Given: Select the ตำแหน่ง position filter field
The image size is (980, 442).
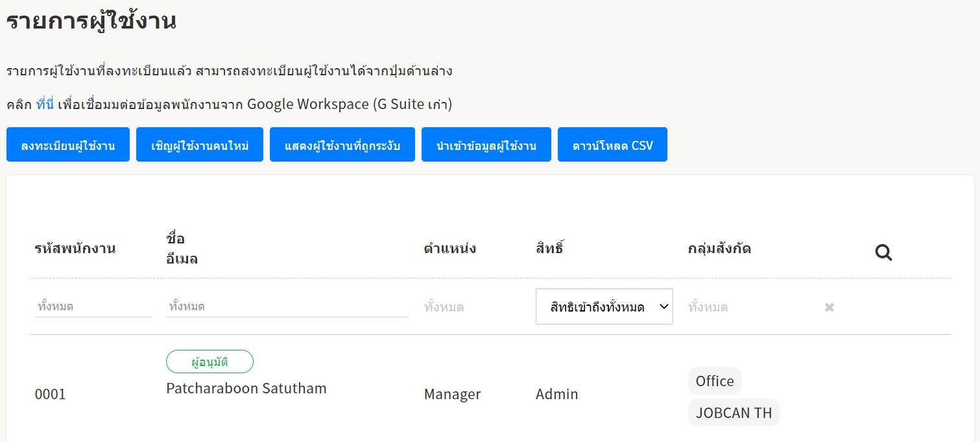Looking at the screenshot, I should pyautogui.click(x=473, y=307).
